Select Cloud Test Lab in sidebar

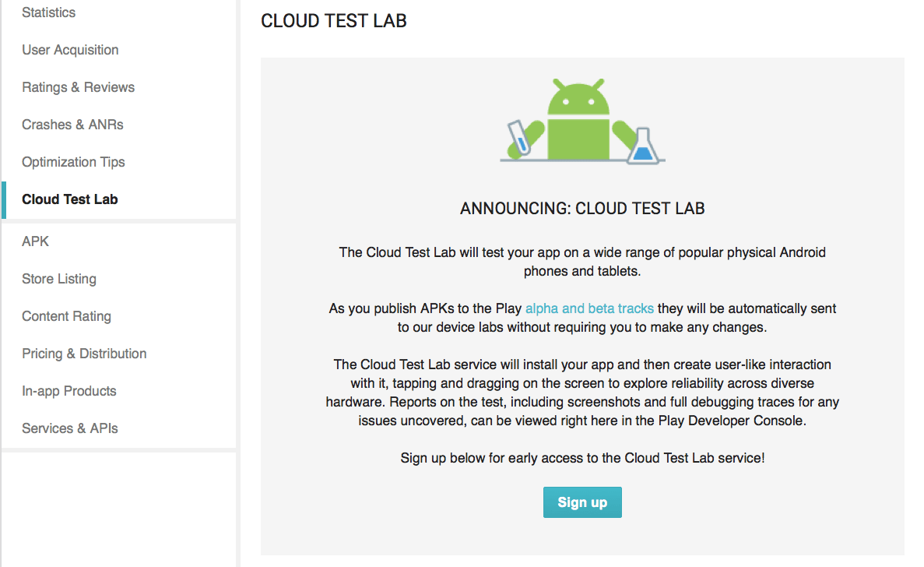[69, 199]
